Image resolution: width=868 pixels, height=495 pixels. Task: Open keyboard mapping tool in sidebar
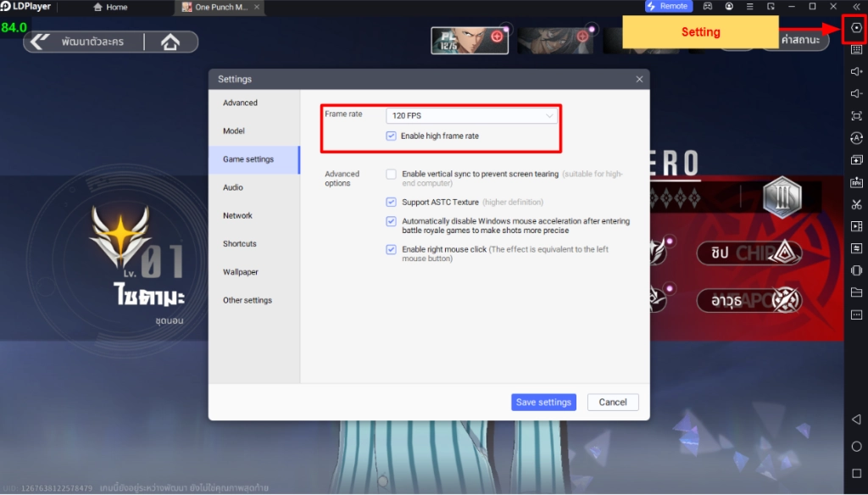[856, 50]
